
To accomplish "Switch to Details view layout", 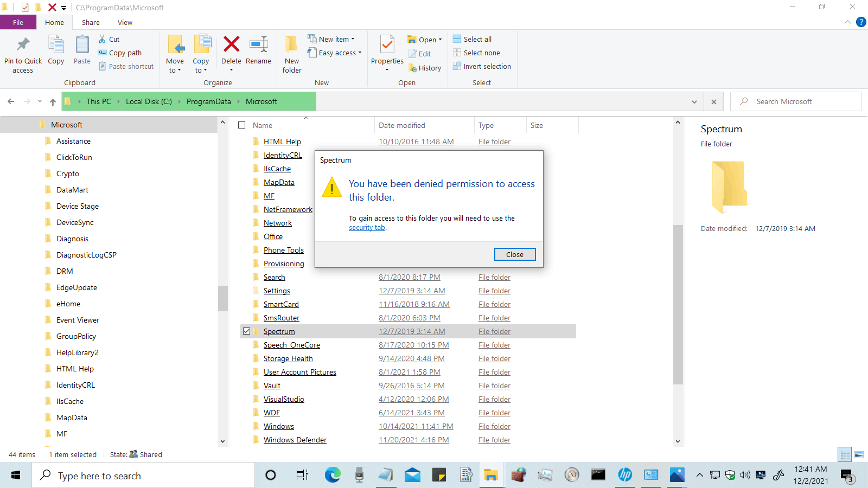I will pos(845,454).
